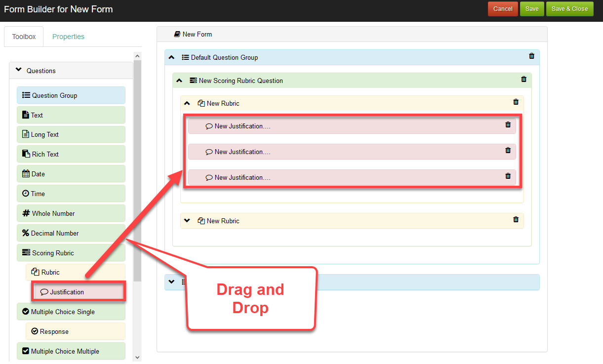Screen dimensions: 603x364
Task: Switch to the Toolbox tab
Action: 24,37
